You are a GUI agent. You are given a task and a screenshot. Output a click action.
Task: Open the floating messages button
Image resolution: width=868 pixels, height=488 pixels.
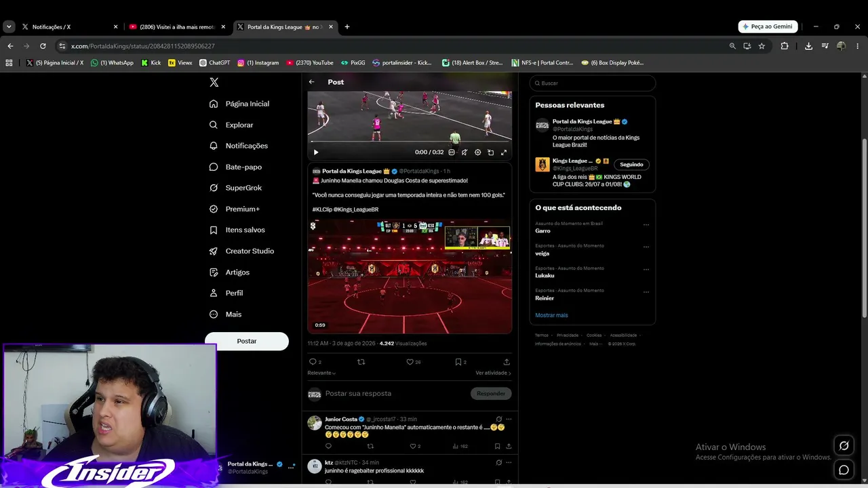tap(844, 470)
